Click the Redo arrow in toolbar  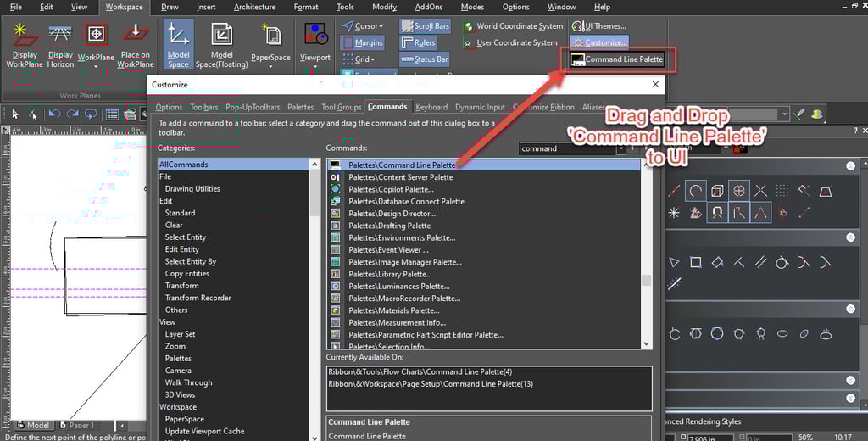tap(73, 114)
